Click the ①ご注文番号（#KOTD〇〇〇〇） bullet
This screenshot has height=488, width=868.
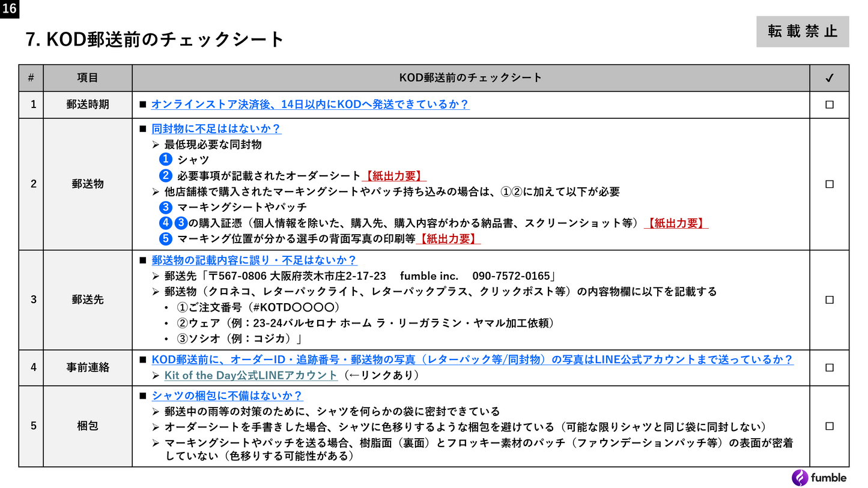click(x=259, y=307)
